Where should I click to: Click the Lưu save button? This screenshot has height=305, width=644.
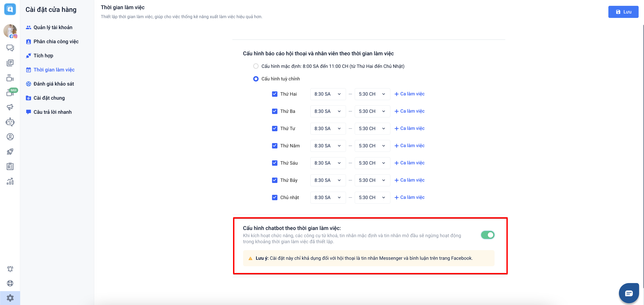[x=623, y=12]
